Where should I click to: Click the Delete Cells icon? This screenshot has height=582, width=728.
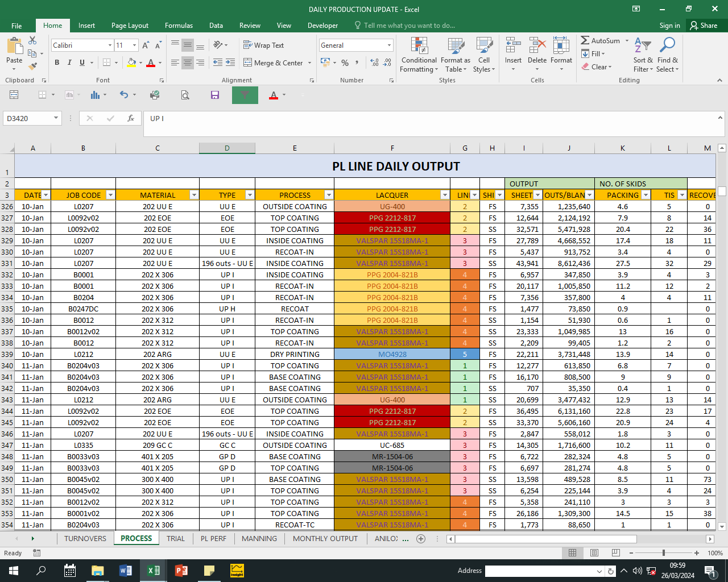537,45
